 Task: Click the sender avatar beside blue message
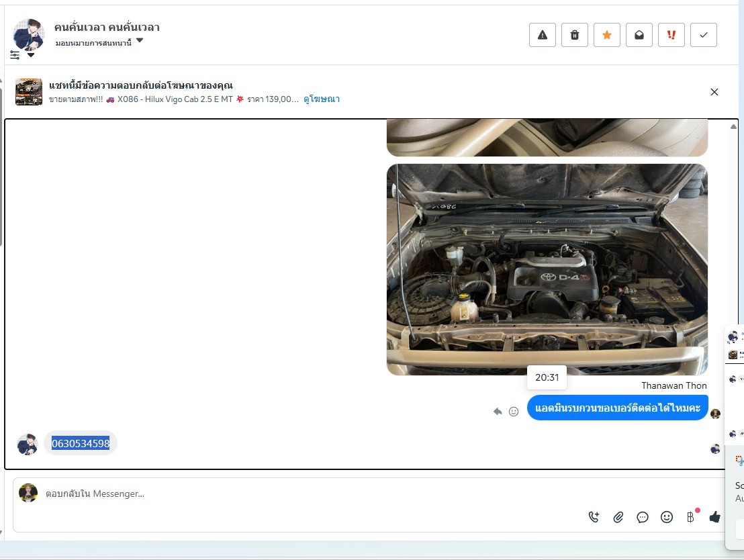pos(716,414)
